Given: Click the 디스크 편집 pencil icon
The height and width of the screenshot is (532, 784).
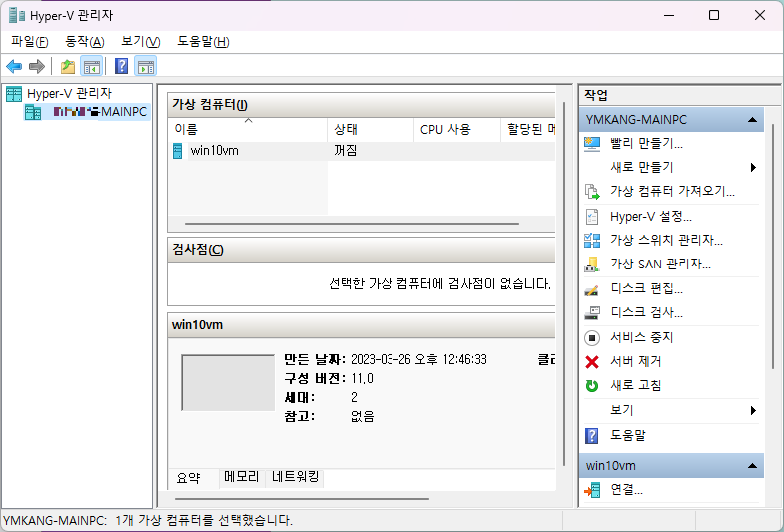Looking at the screenshot, I should coord(591,289).
